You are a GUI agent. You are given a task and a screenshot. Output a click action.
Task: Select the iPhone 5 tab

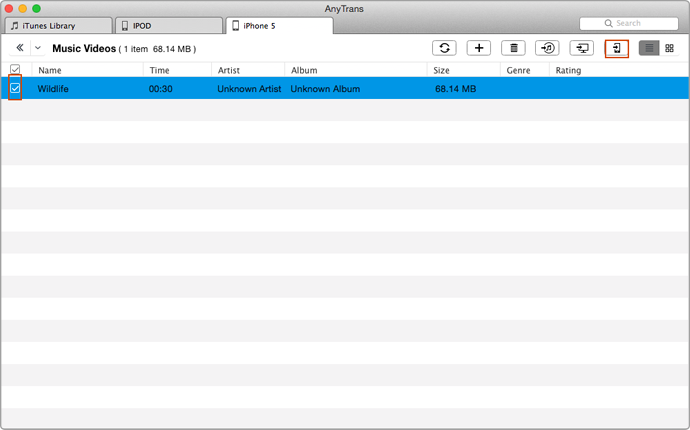click(279, 26)
